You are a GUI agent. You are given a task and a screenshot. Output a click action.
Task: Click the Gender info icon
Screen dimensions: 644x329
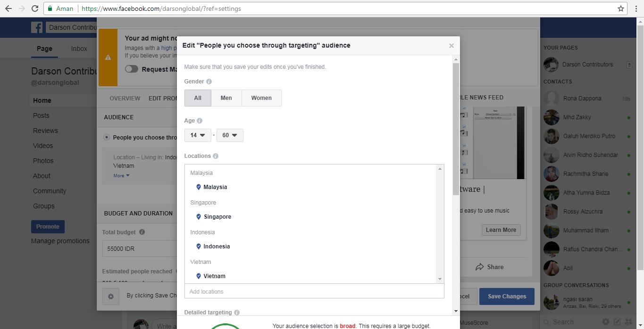(209, 82)
